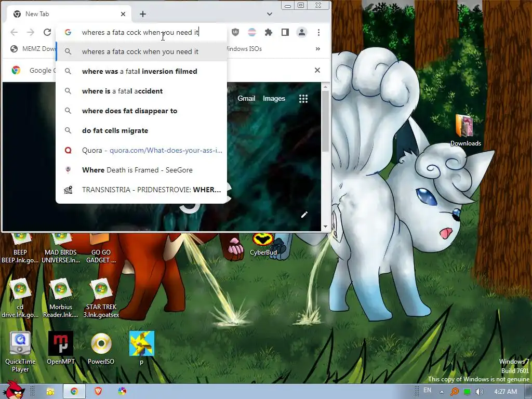Open the STAR TREK 3 shortcut
The height and width of the screenshot is (399, 532).
pyautogui.click(x=101, y=299)
